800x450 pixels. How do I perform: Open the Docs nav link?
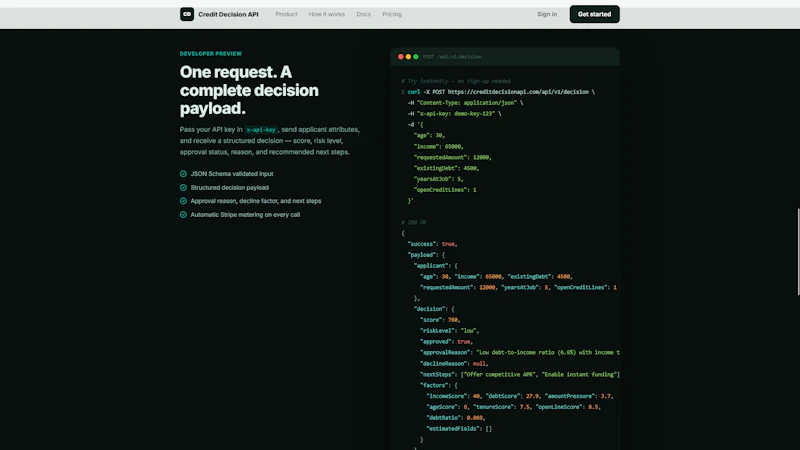(363, 14)
